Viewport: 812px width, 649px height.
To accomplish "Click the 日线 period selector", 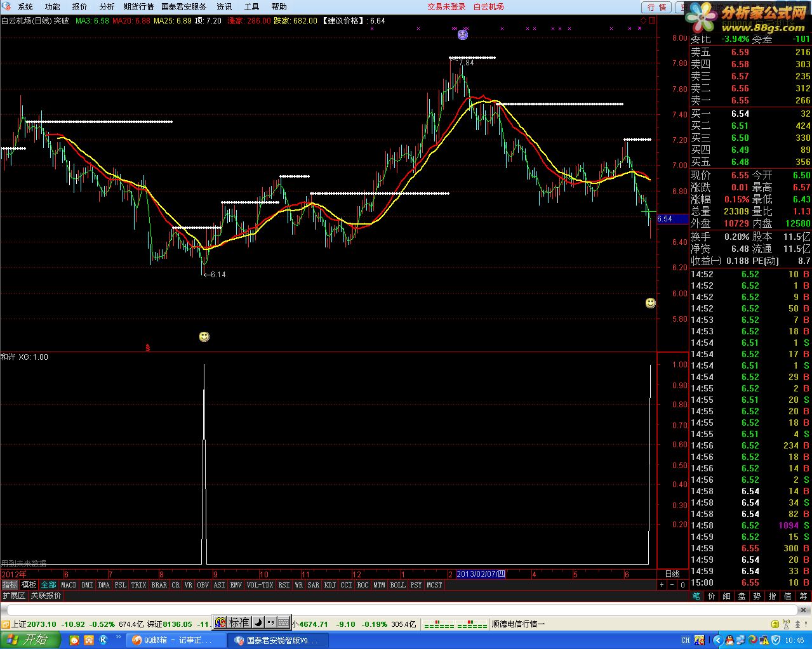I will [x=672, y=574].
